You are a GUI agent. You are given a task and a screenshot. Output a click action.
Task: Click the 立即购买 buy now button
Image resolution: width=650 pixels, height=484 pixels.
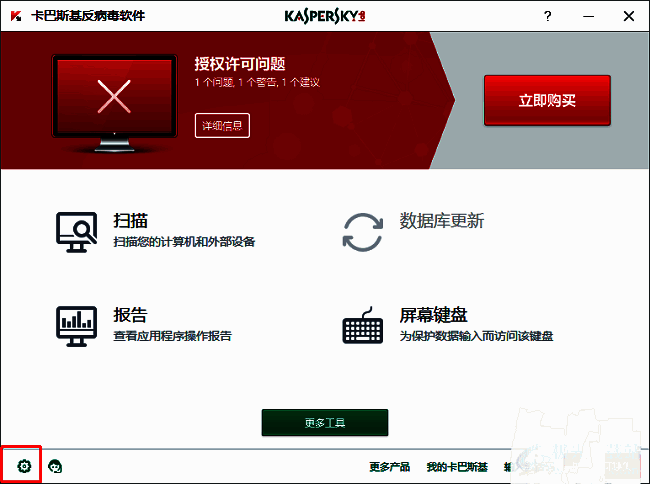point(547,100)
